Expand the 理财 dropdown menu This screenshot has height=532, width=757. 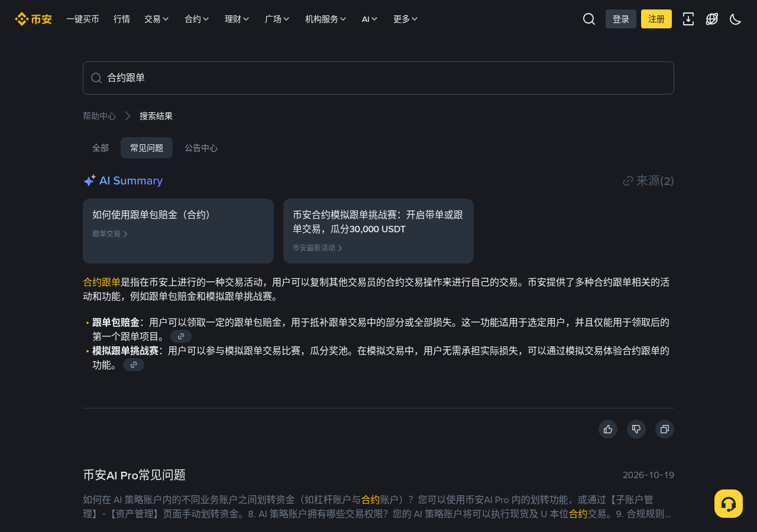click(237, 19)
